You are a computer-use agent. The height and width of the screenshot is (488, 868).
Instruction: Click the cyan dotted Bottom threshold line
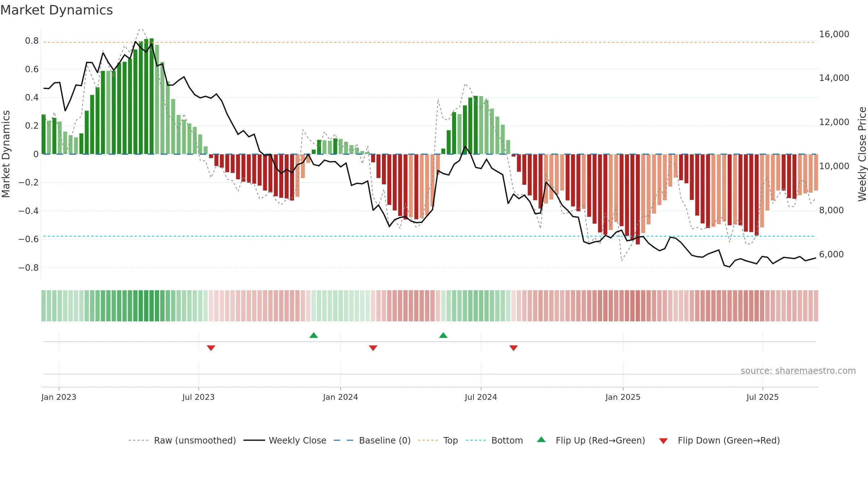pos(429,236)
